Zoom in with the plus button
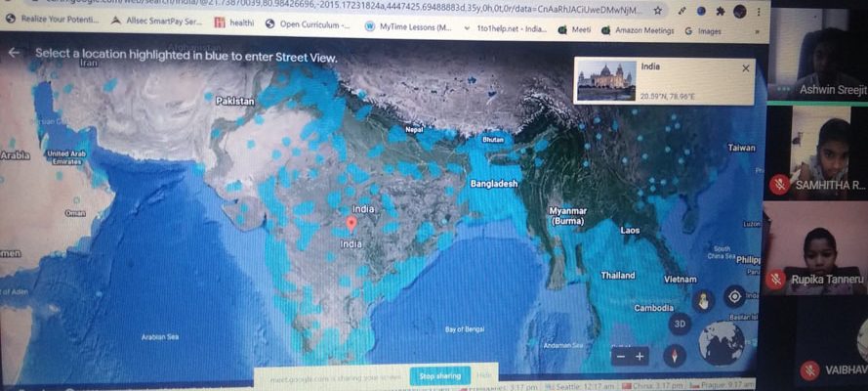The height and width of the screenshot is (391, 868). click(x=640, y=356)
